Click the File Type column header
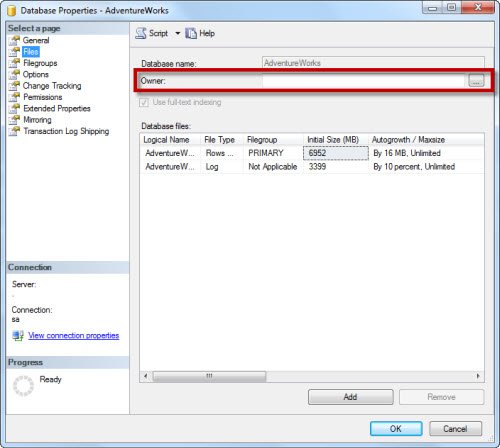The image size is (500, 448). pos(222,140)
